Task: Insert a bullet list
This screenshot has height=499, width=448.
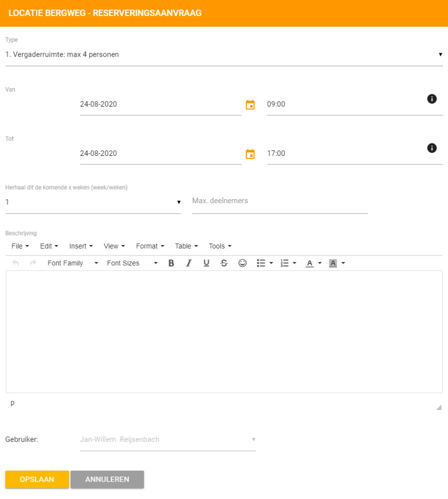Action: coord(261,263)
